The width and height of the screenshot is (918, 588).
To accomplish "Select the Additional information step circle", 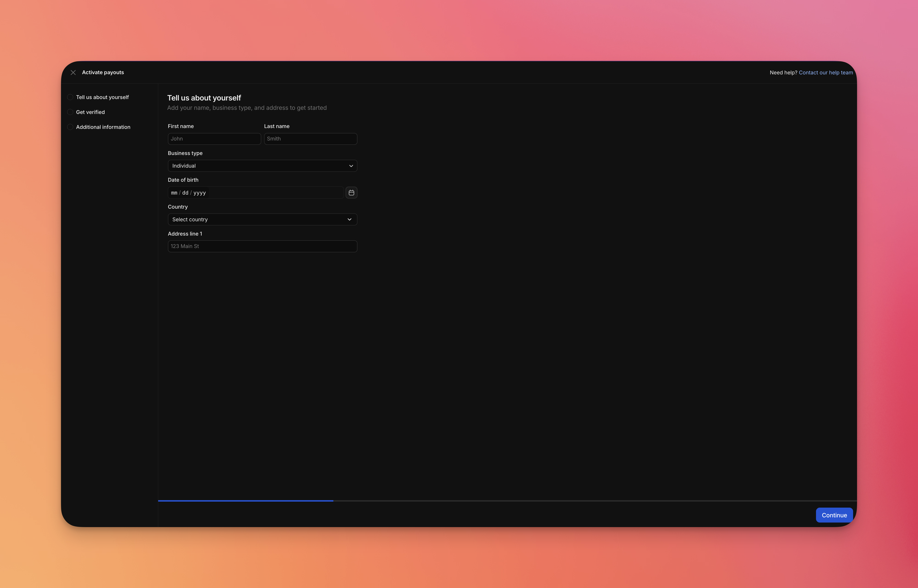I will tap(70, 127).
